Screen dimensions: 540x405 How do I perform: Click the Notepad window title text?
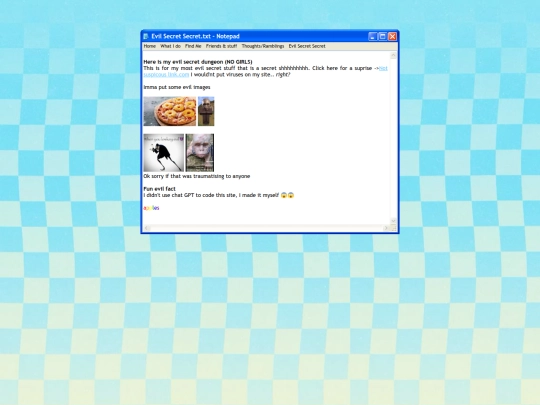(x=195, y=37)
